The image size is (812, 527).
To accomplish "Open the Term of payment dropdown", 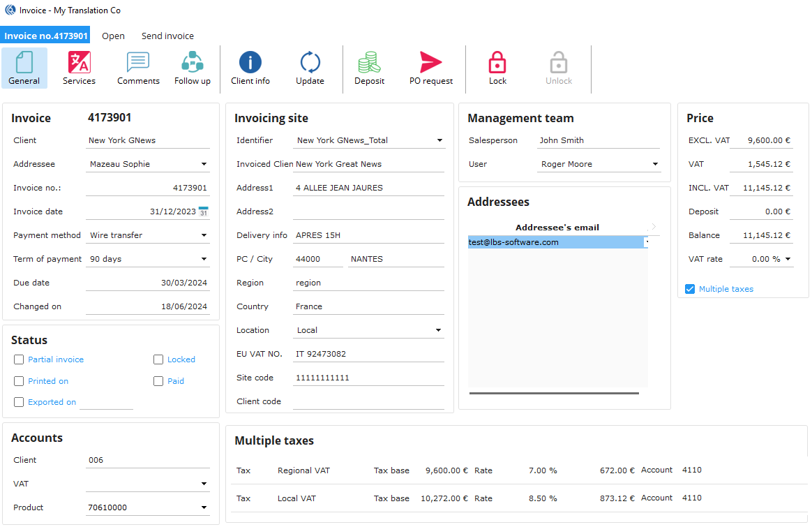I will 204,259.
